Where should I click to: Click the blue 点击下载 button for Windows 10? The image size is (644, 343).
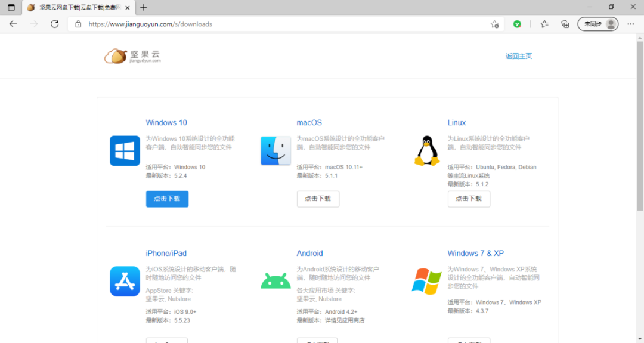click(167, 199)
